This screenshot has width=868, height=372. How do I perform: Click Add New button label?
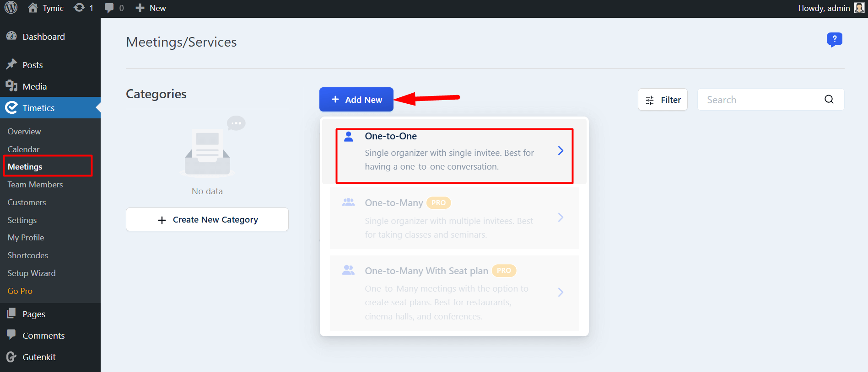coord(364,100)
